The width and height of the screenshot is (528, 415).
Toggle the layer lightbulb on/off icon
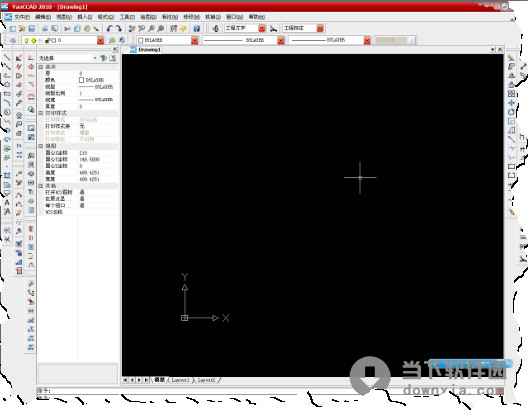(26, 40)
